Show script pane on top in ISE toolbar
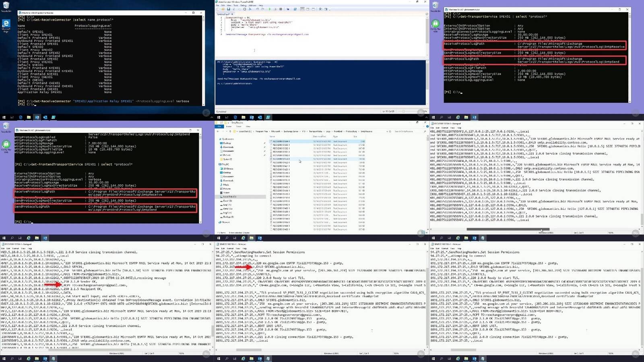Screen dimensions: 644x362 click(x=303, y=9)
